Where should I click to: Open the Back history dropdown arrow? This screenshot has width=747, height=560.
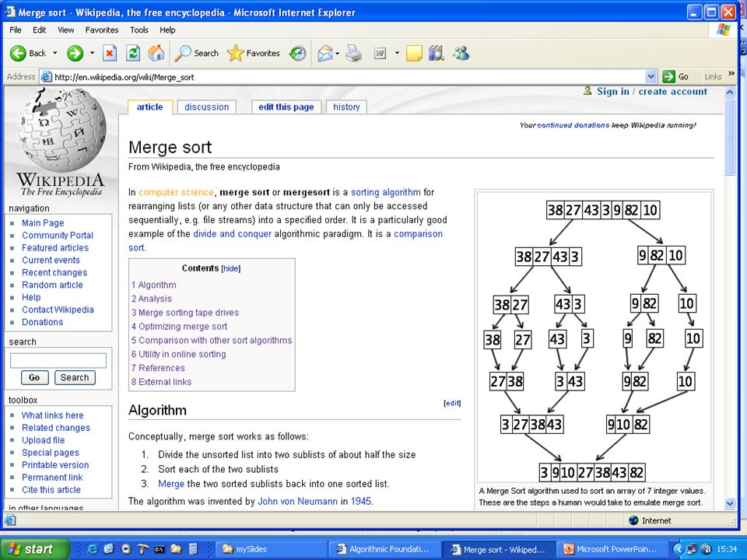pos(54,53)
